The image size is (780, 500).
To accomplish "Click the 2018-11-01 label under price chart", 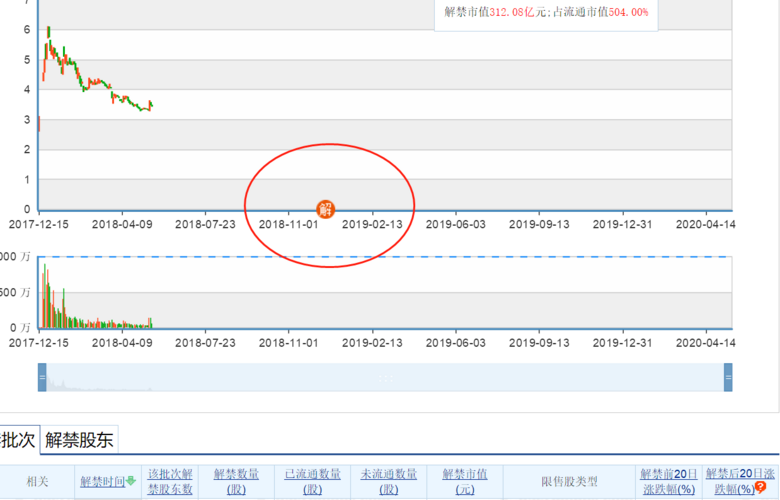I will pos(289,224).
